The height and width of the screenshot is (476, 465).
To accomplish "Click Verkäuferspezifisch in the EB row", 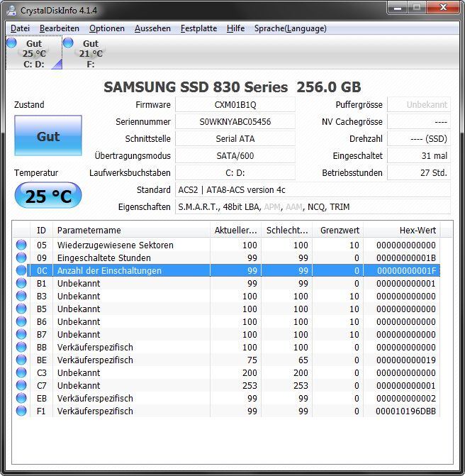I will [95, 398].
